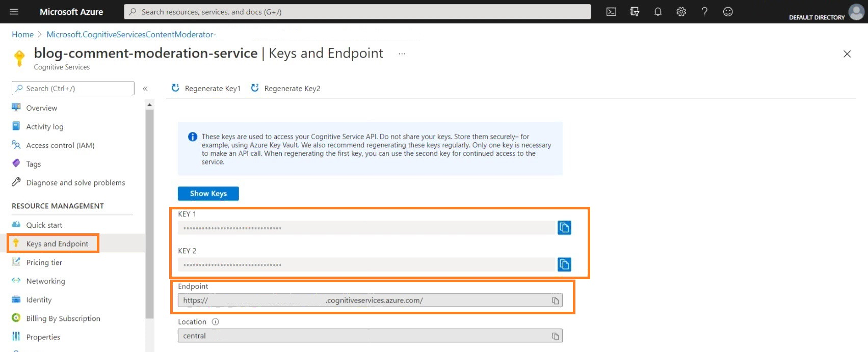This screenshot has height=352, width=868.
Task: Click the blue info icon in banner
Action: [x=193, y=137]
